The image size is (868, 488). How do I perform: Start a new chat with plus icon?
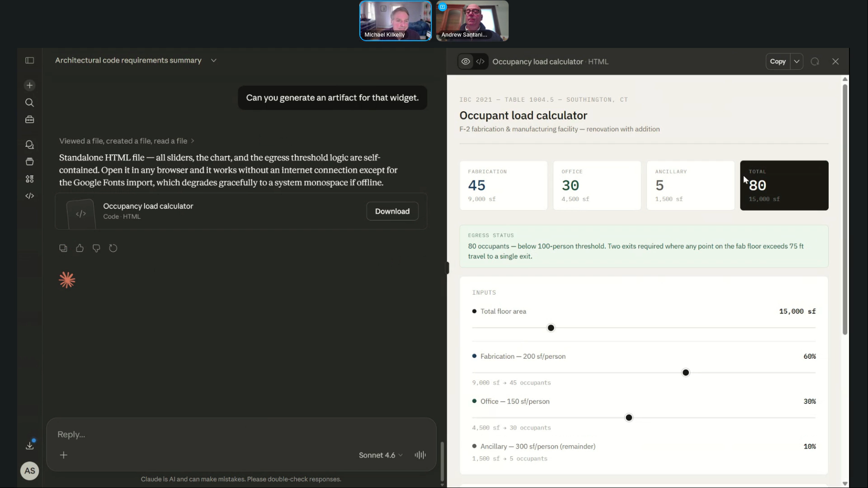click(30, 85)
